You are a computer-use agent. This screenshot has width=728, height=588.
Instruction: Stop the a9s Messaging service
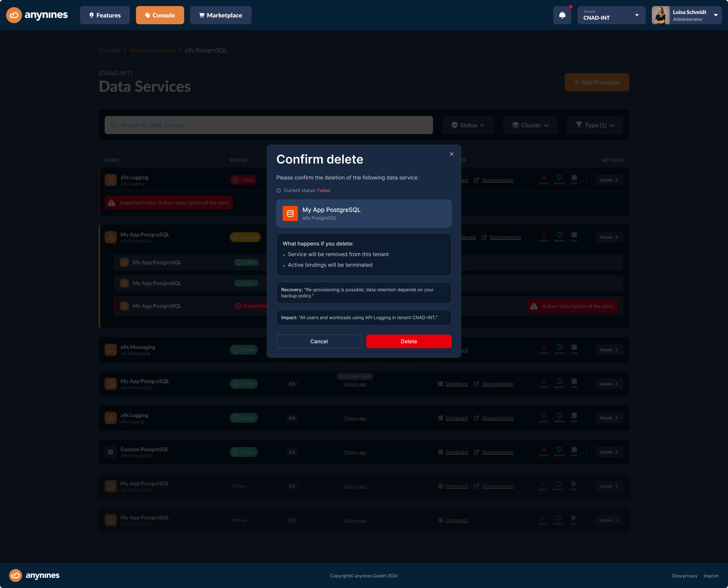click(x=574, y=349)
